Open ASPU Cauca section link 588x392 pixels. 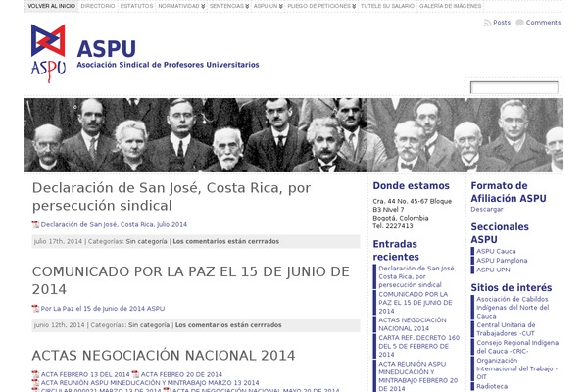click(x=496, y=251)
